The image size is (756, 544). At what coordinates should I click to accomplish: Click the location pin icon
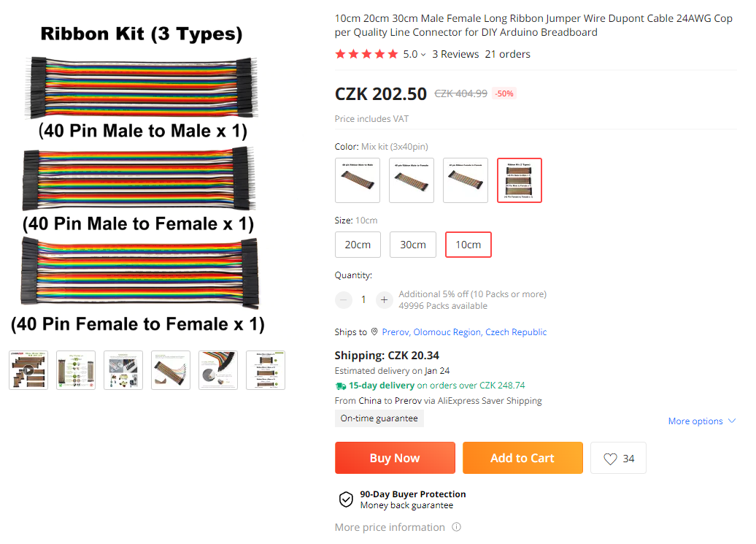[374, 332]
